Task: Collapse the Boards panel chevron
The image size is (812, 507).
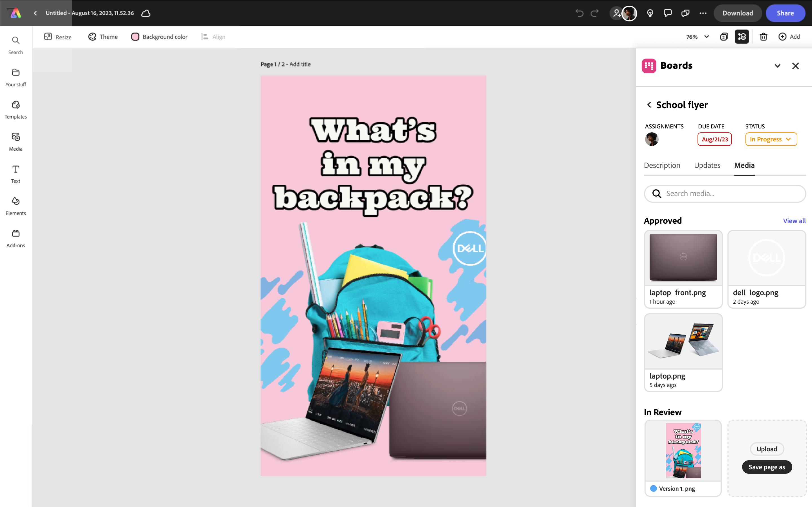Action: point(777,66)
